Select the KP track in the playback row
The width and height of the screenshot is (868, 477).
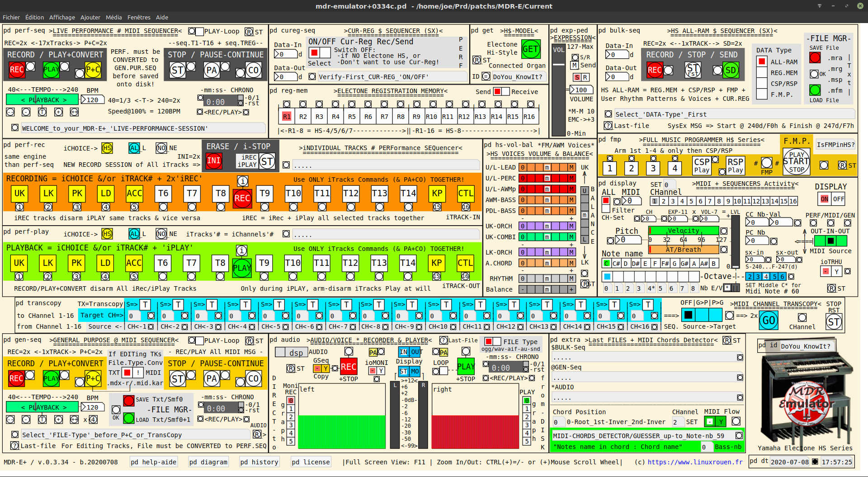[x=437, y=263]
